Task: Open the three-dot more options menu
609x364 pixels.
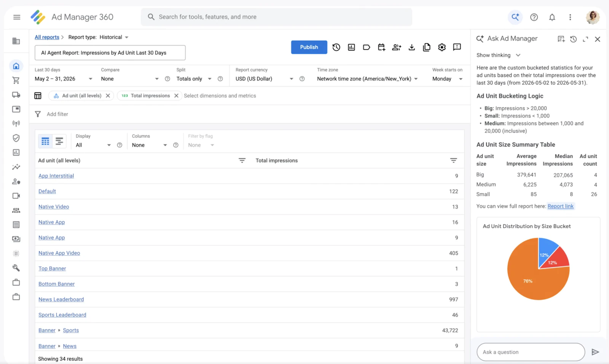Action: pyautogui.click(x=570, y=17)
